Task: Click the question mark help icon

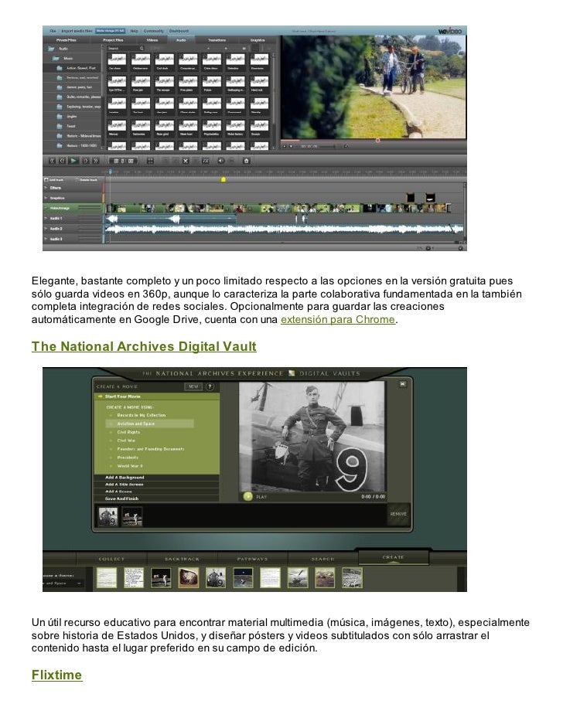Action: coord(210,386)
